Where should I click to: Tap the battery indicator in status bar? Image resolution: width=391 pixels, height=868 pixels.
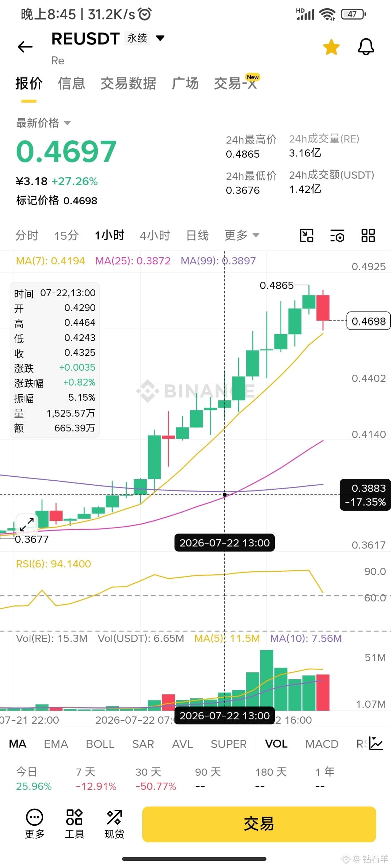coord(353,14)
